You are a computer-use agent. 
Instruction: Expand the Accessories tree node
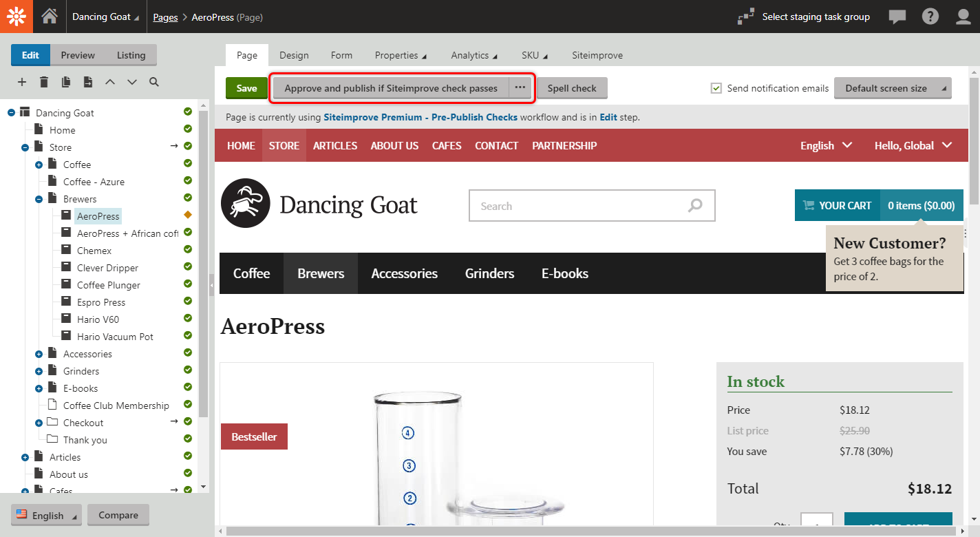click(x=39, y=354)
